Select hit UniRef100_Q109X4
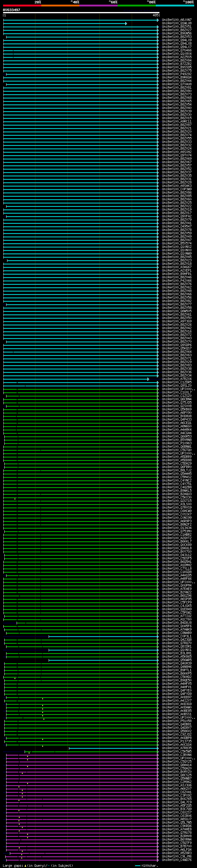This screenshot has height=868, width=197. click(177, 54)
